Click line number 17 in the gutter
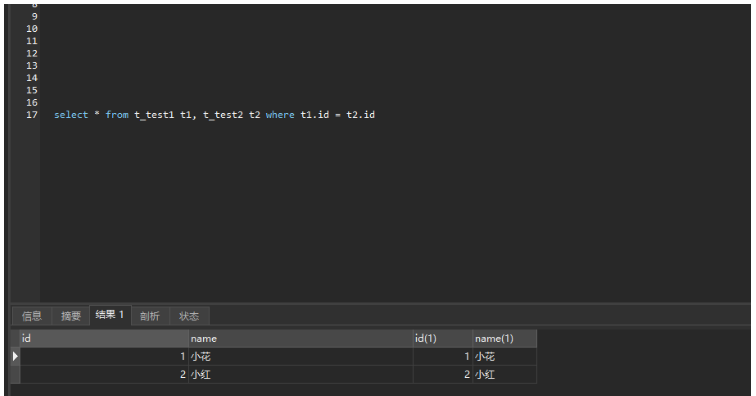This screenshot has height=396, width=756. (32, 115)
